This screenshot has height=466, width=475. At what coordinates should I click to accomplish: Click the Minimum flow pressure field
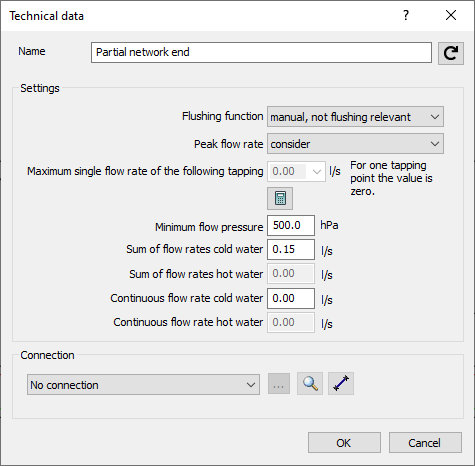[x=291, y=225]
